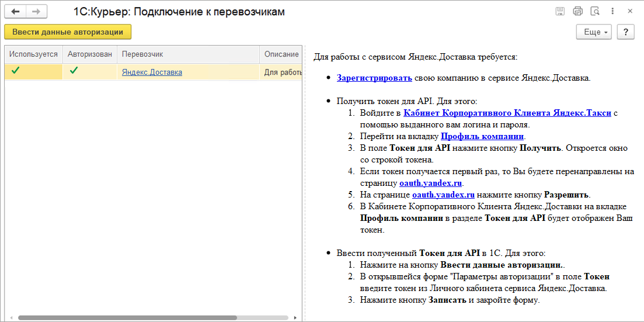Open oauth.yandex.ru link in step 5

pyautogui.click(x=444, y=194)
